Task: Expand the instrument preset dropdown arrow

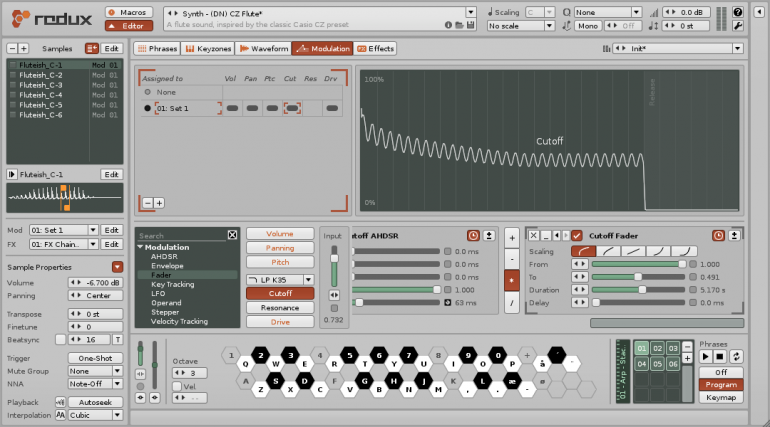Action: 471,13
